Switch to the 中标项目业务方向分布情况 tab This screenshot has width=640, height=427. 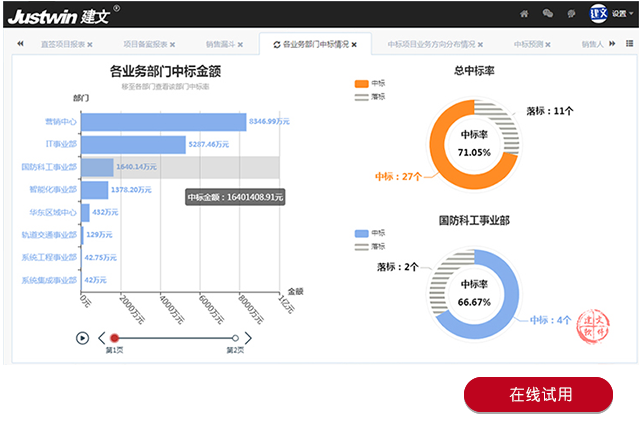[x=430, y=45]
